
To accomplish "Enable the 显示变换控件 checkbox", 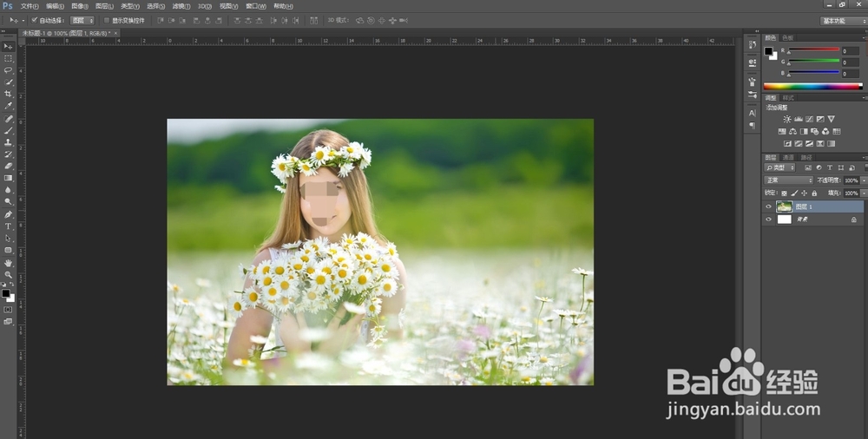I will [107, 20].
